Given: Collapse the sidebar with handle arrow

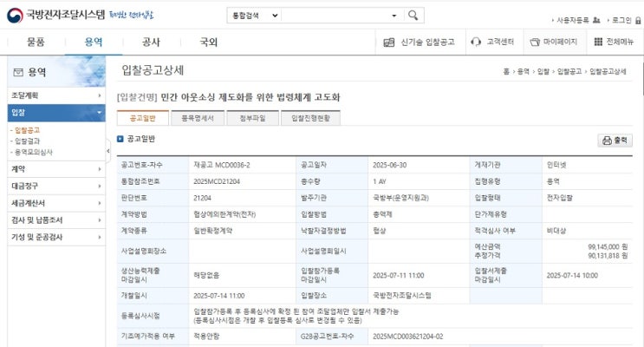Looking at the screenshot, I should click(108, 151).
